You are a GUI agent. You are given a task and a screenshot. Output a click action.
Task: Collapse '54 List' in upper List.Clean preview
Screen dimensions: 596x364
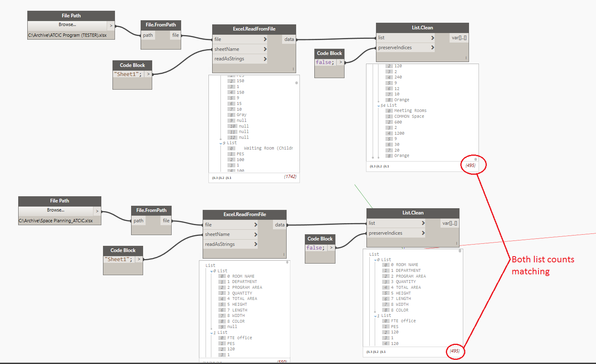coord(378,106)
